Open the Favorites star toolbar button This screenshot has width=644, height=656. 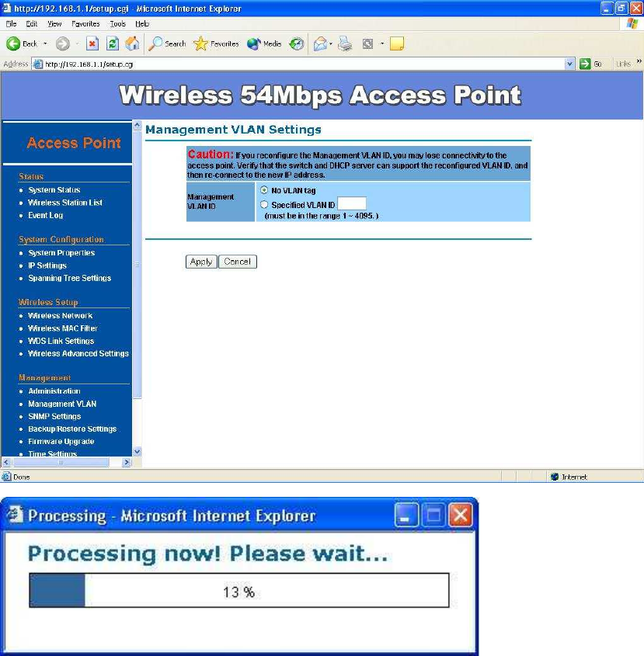pyautogui.click(x=216, y=43)
